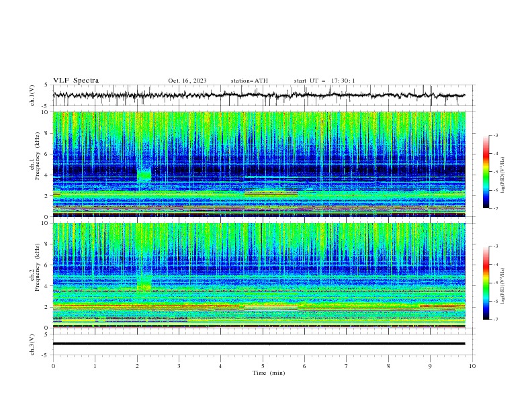The image size is (532, 411).
Task: Click the -5 label on lower colorbar
Action: click(495, 283)
